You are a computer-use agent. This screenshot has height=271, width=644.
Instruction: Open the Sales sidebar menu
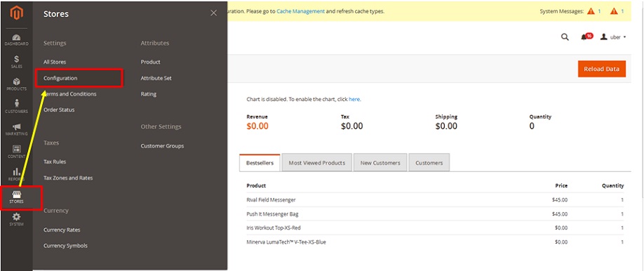[16, 62]
